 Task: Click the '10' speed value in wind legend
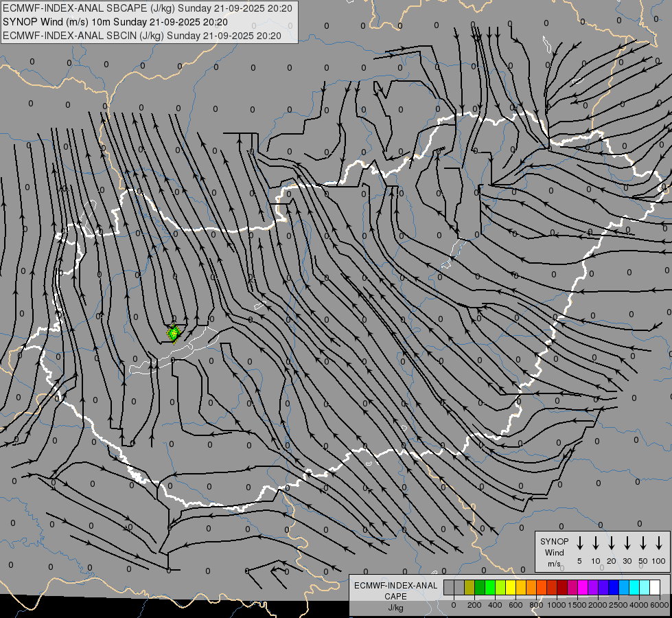tap(595, 561)
